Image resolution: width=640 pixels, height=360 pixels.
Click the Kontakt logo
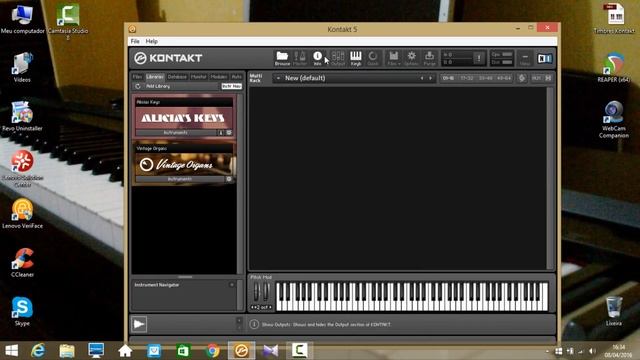(168, 58)
